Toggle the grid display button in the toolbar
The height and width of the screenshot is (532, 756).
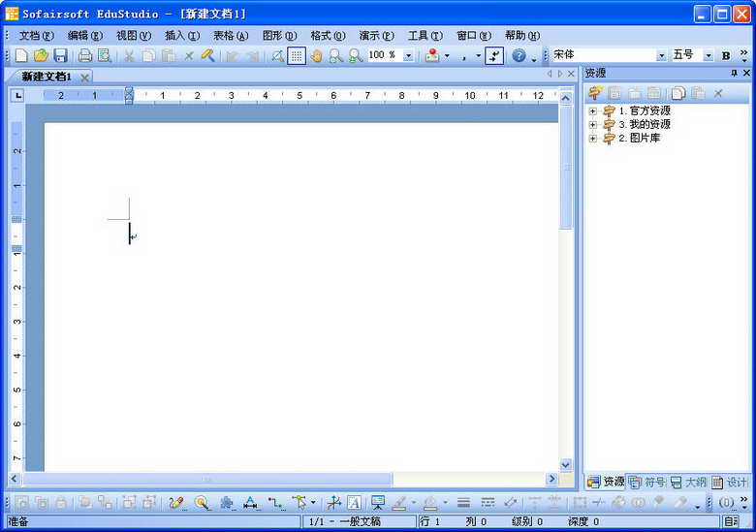coord(297,55)
